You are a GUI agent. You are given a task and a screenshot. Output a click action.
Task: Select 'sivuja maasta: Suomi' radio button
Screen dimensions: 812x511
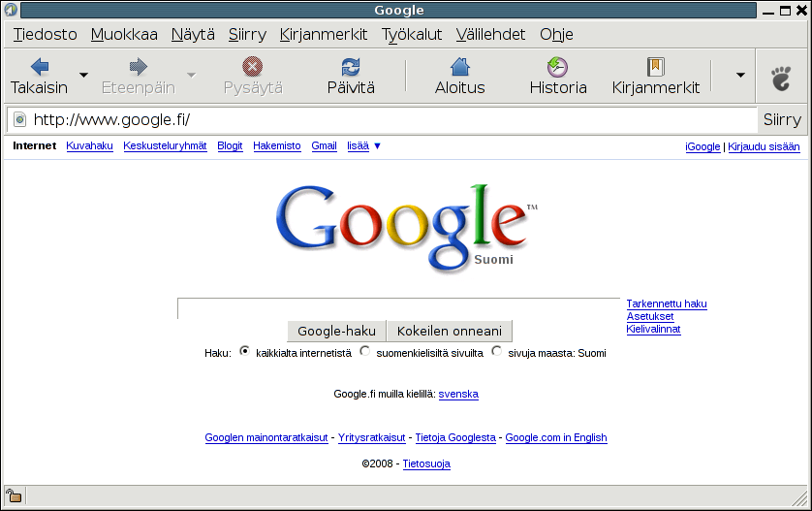click(497, 352)
